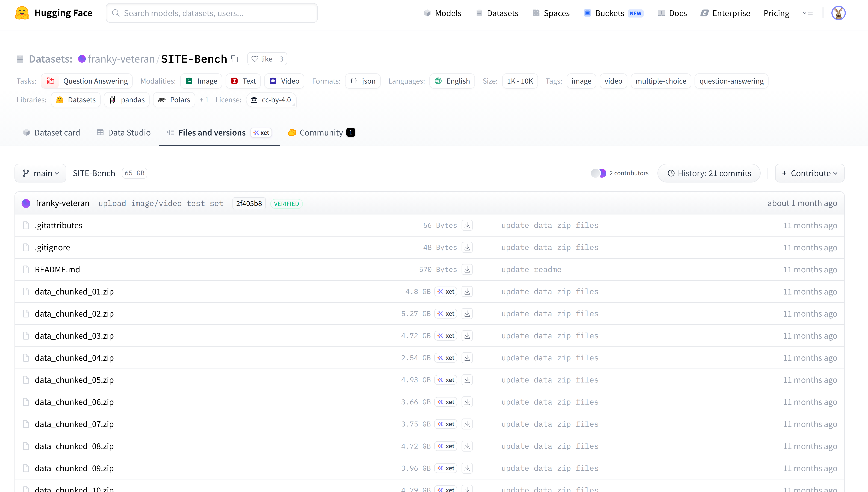This screenshot has height=492, width=868.
Task: Expand the Contribute dropdown
Action: tap(810, 173)
